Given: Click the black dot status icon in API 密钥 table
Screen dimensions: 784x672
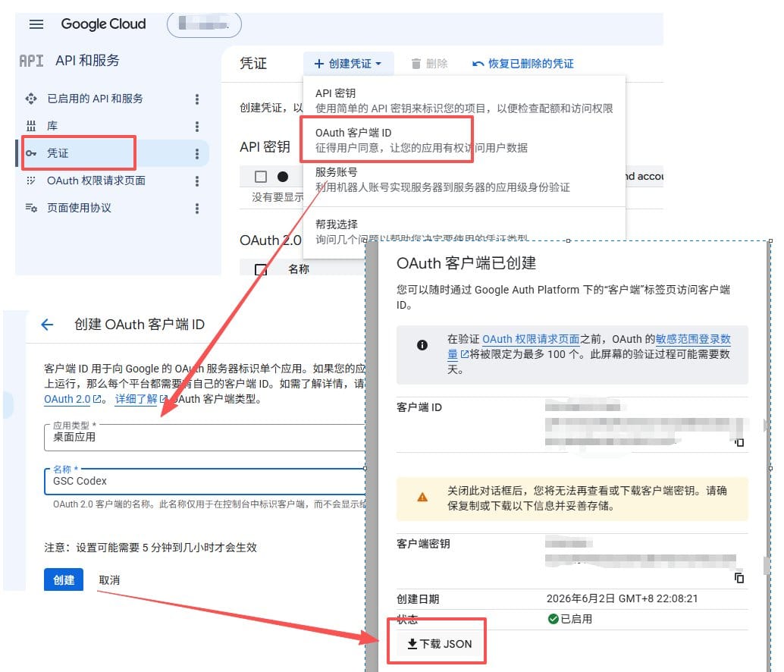Looking at the screenshot, I should pos(283,177).
